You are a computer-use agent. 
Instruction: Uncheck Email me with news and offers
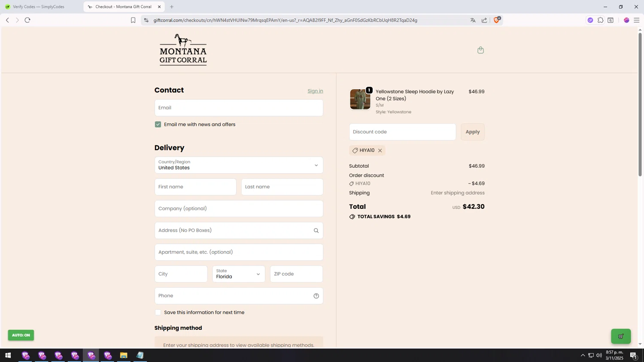158,124
